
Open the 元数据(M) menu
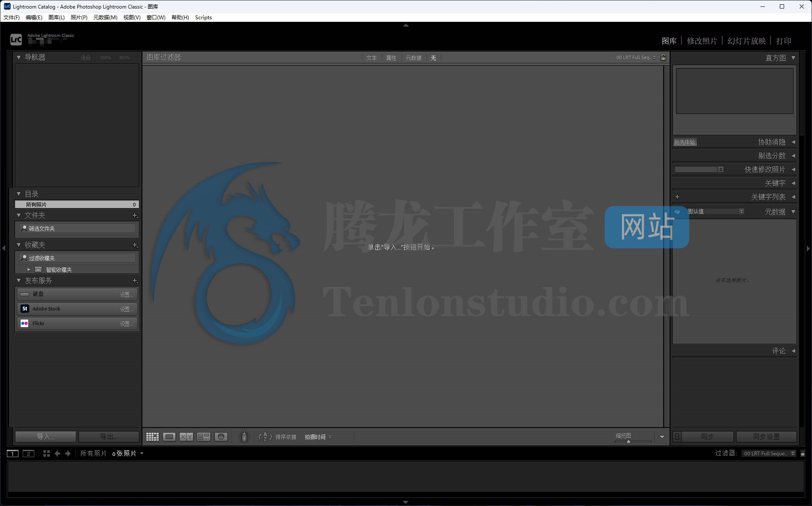point(105,18)
